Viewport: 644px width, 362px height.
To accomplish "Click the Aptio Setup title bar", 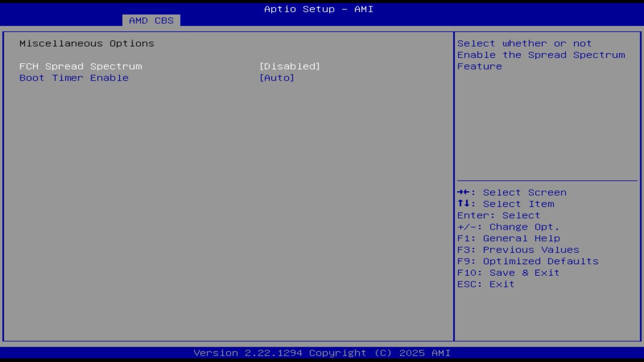I will (317, 9).
